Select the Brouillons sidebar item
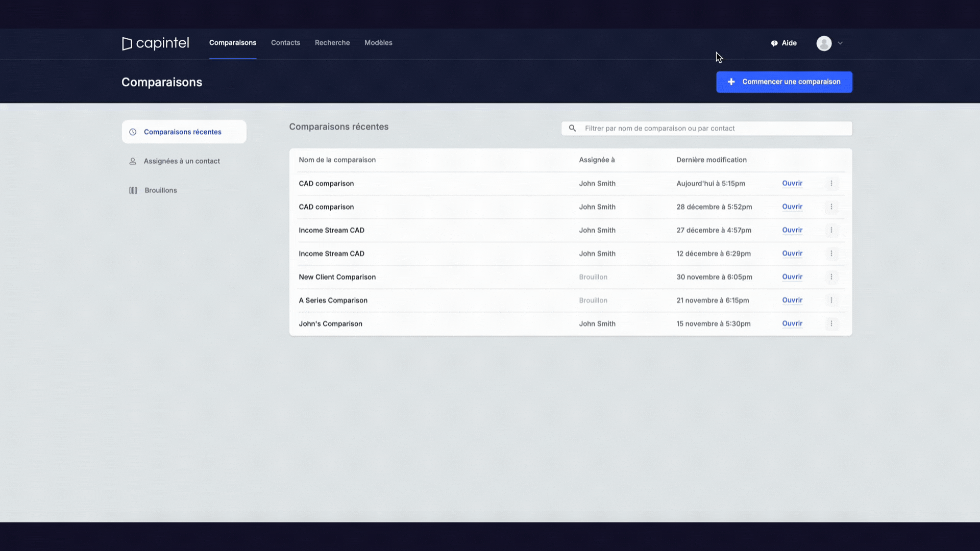This screenshot has width=980, height=551. point(160,190)
